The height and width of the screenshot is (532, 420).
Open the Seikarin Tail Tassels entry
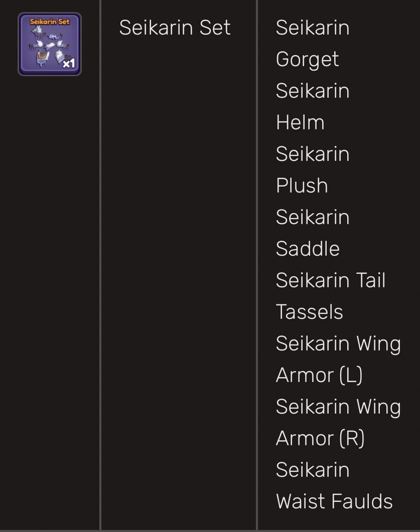(330, 296)
